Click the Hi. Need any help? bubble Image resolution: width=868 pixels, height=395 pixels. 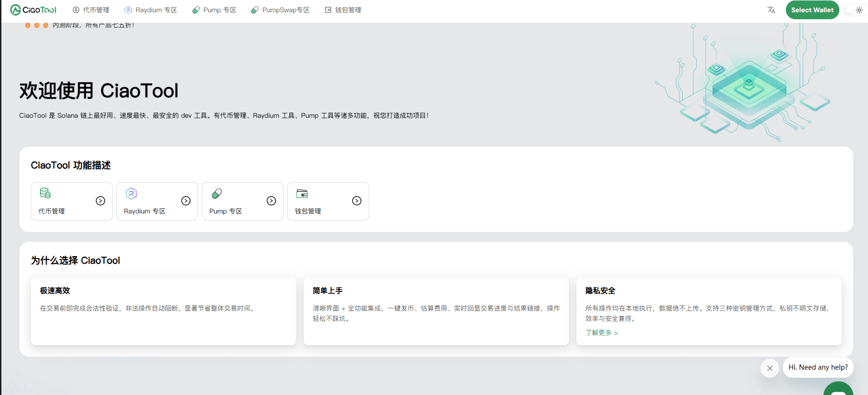tap(818, 367)
